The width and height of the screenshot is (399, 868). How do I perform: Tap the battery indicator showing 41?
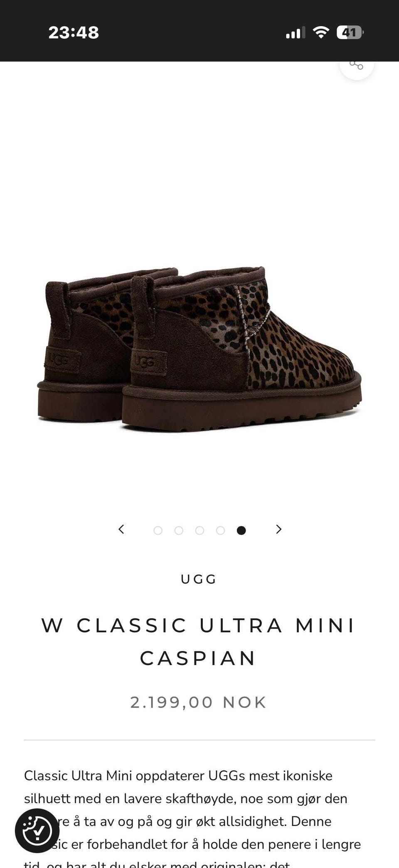tap(350, 32)
